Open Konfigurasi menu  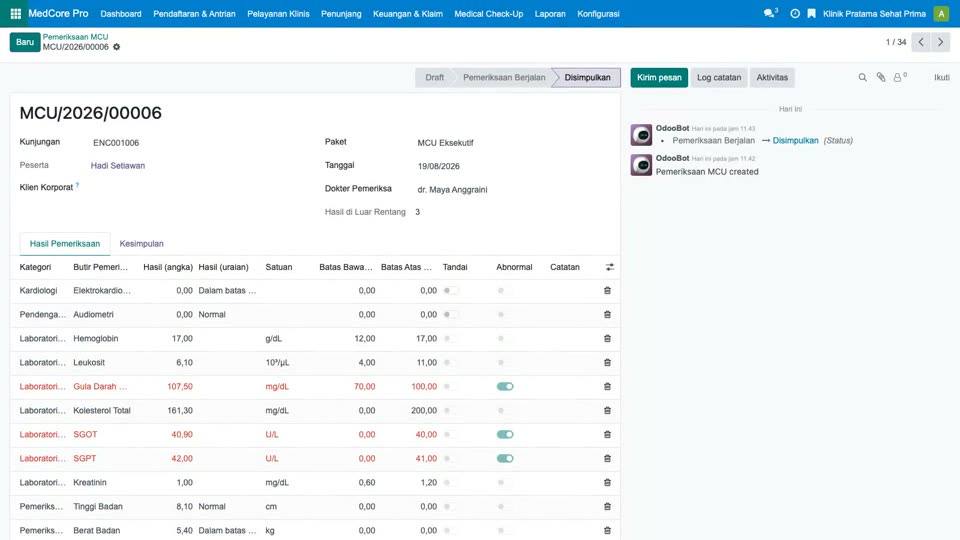coord(598,13)
